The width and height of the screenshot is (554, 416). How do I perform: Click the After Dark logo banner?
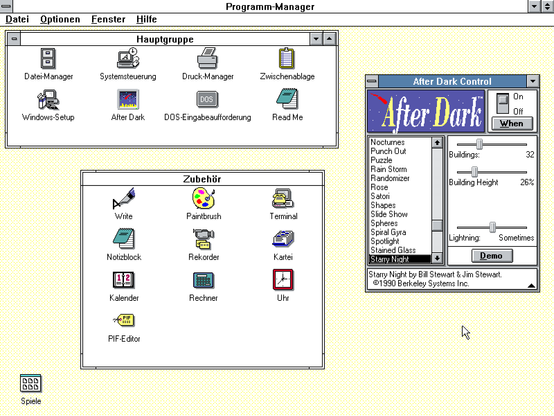pyautogui.click(x=426, y=111)
